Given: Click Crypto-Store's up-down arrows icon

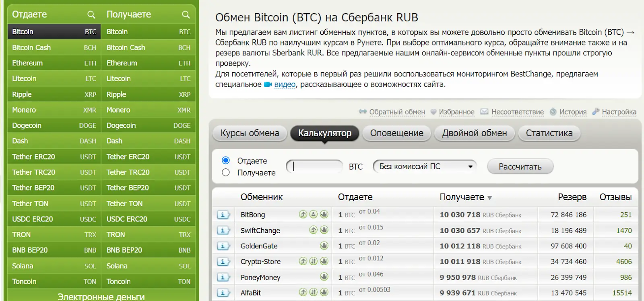Looking at the screenshot, I should click(x=314, y=261).
